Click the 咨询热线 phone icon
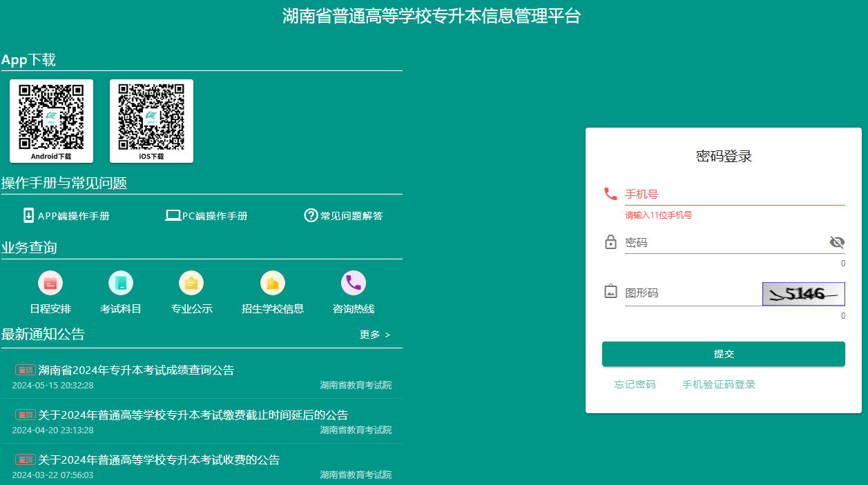Viewport: 868px width, 485px height. (354, 283)
